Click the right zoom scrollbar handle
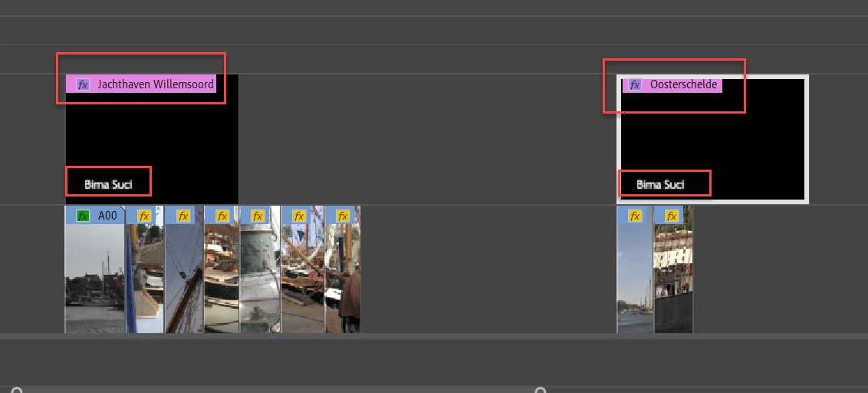The height and width of the screenshot is (393, 868). 541,390
